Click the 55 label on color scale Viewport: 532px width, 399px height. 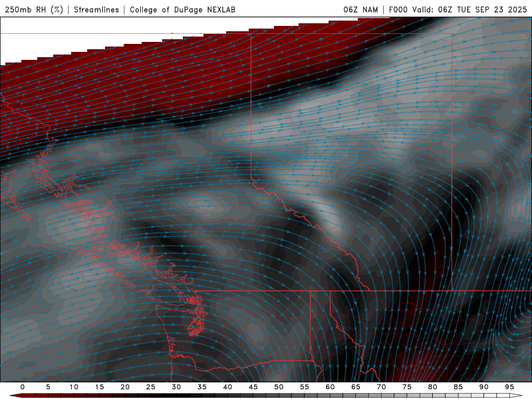tap(305, 387)
